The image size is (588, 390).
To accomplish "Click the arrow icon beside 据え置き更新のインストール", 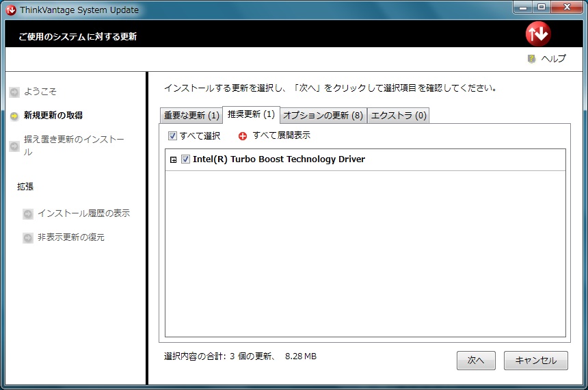I will (14, 146).
